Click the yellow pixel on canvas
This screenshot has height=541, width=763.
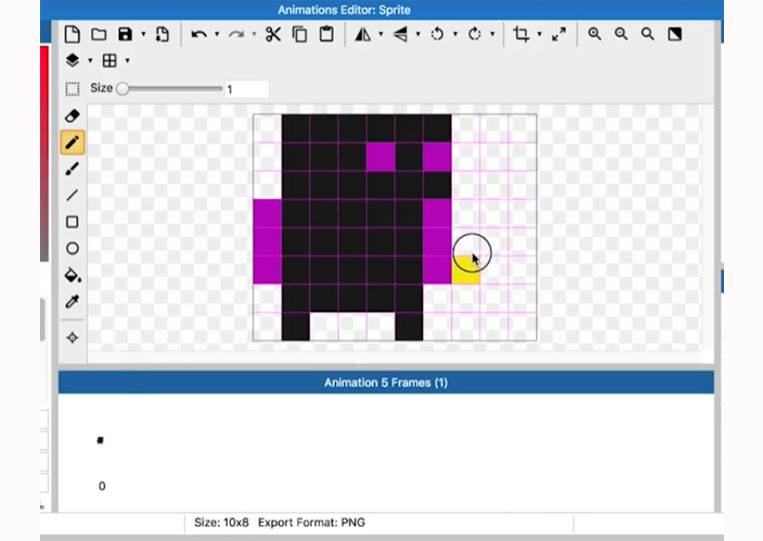pyautogui.click(x=466, y=270)
